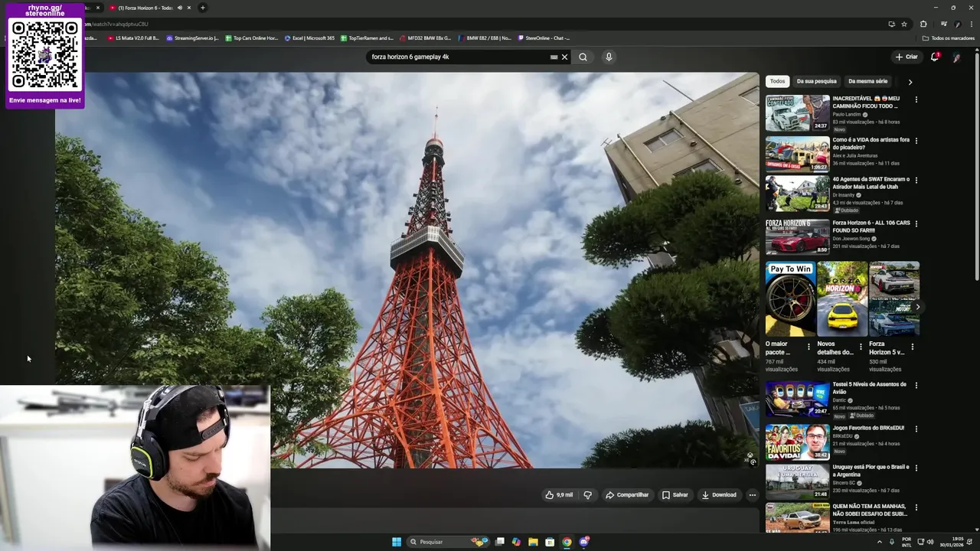The height and width of the screenshot is (551, 980).
Task: Open options for '5 Níveis de Assentos' video
Action: click(916, 385)
